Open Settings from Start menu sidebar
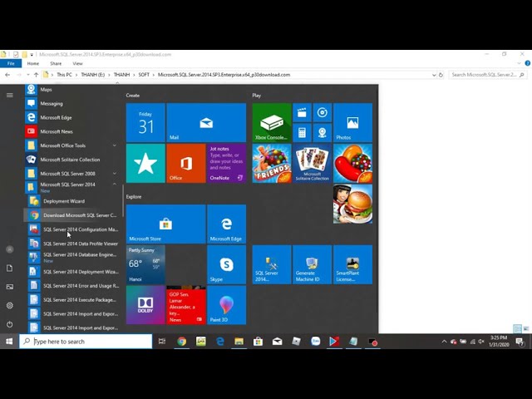Screen dimensions: 532x399 9,305
